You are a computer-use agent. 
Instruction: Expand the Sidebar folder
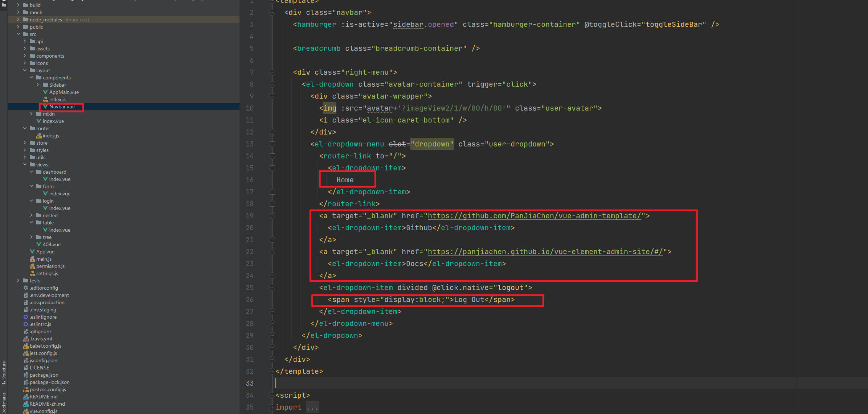coord(38,85)
